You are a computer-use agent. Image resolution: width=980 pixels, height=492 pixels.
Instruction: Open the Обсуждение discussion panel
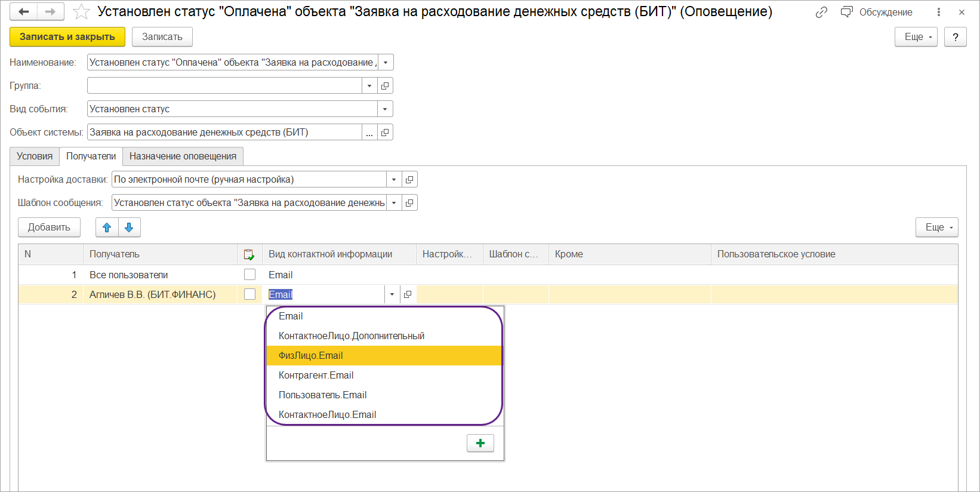(x=877, y=12)
